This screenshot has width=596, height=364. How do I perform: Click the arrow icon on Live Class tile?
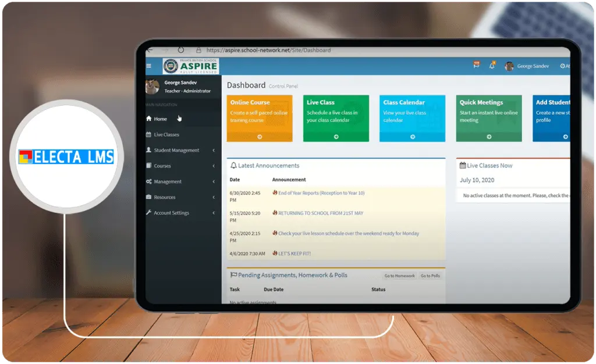[x=336, y=137]
